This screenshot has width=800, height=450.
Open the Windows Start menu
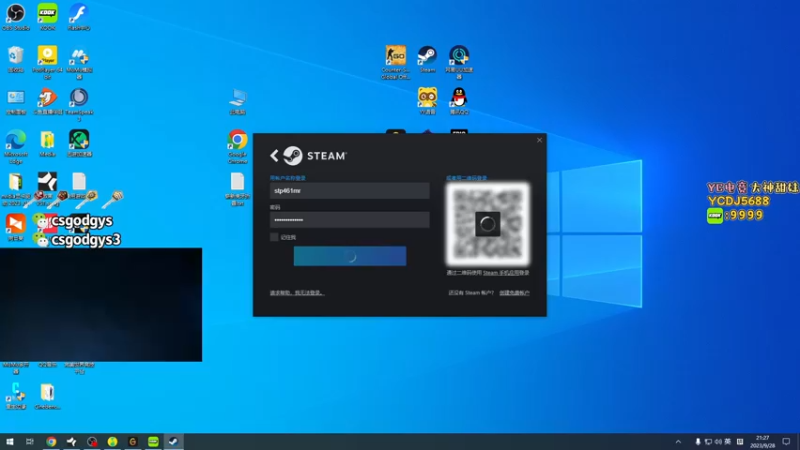(10, 442)
